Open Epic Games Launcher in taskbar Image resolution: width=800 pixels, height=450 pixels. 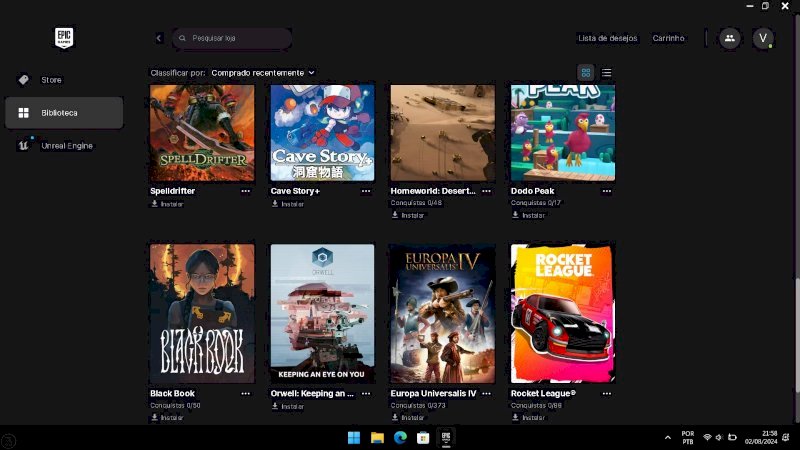click(x=446, y=437)
